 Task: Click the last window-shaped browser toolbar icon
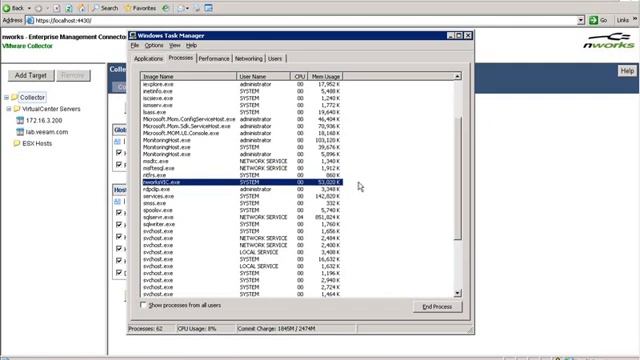pyautogui.click(x=209, y=8)
